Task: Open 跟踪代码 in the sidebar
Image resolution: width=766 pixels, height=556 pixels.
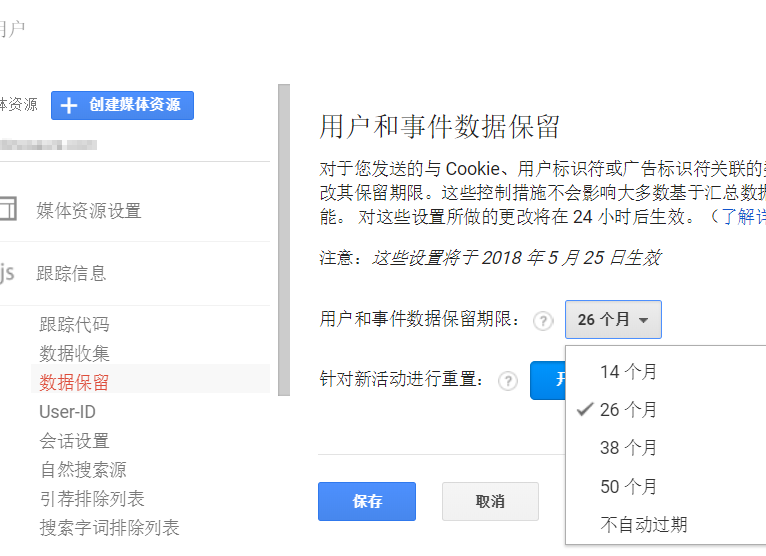Action: [74, 325]
